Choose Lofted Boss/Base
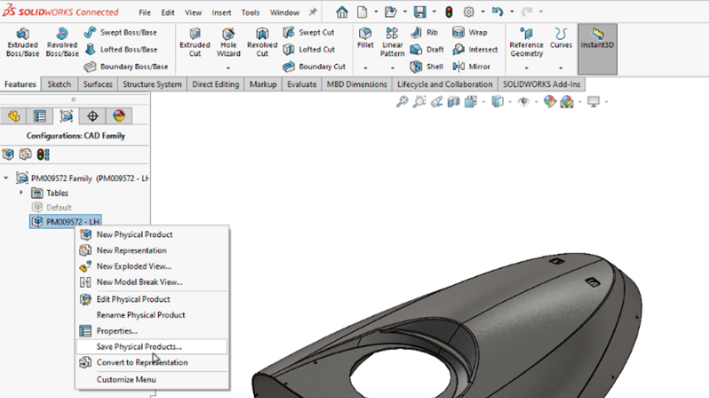Viewport: 709px width, 398px height. coord(121,49)
